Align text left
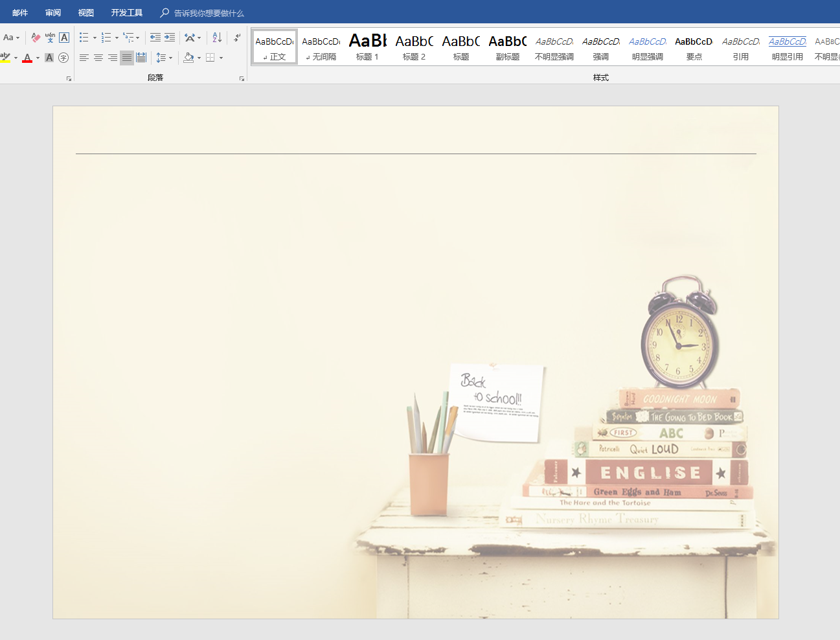840x640 pixels. (x=84, y=58)
